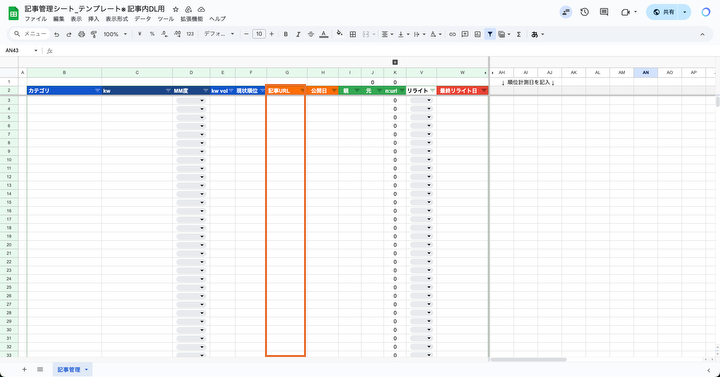
Task: Open the comments panel
Action: (604, 12)
